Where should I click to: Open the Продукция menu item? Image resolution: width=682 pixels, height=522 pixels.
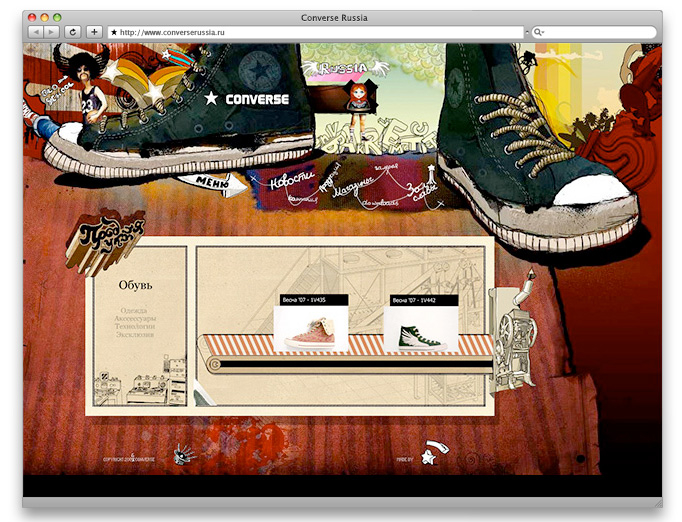(x=330, y=177)
